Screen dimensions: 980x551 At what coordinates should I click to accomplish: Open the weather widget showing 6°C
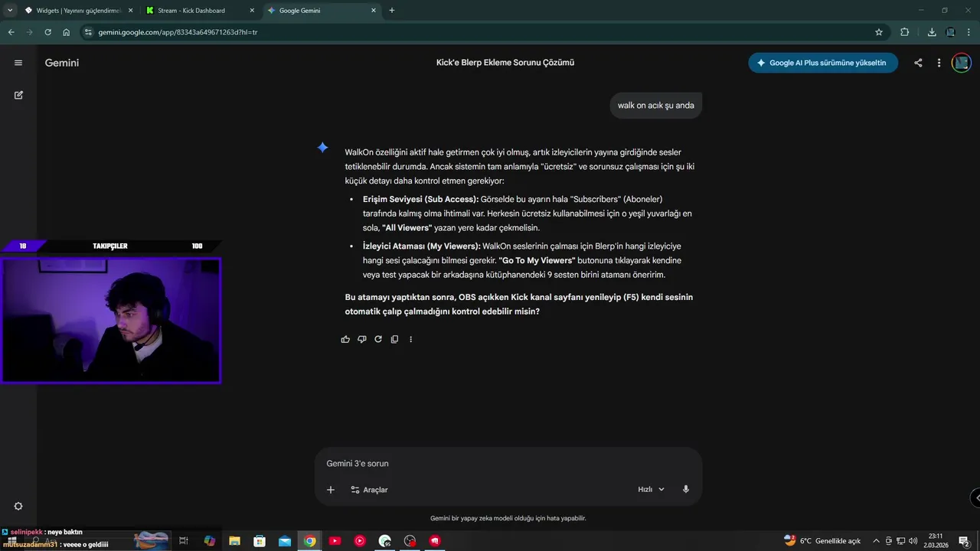point(823,541)
